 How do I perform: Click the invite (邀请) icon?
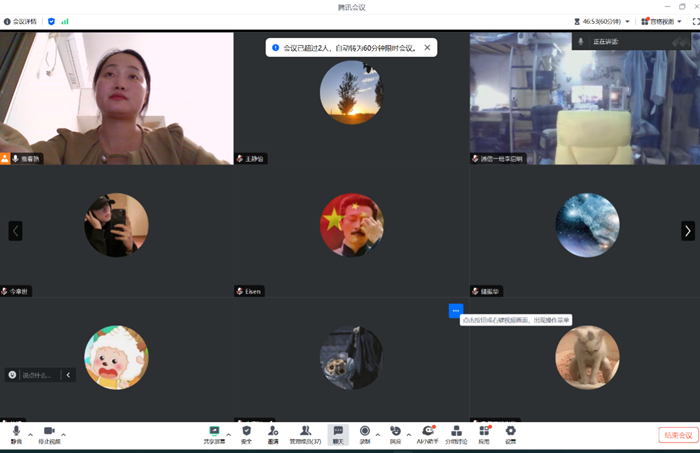pyautogui.click(x=273, y=432)
